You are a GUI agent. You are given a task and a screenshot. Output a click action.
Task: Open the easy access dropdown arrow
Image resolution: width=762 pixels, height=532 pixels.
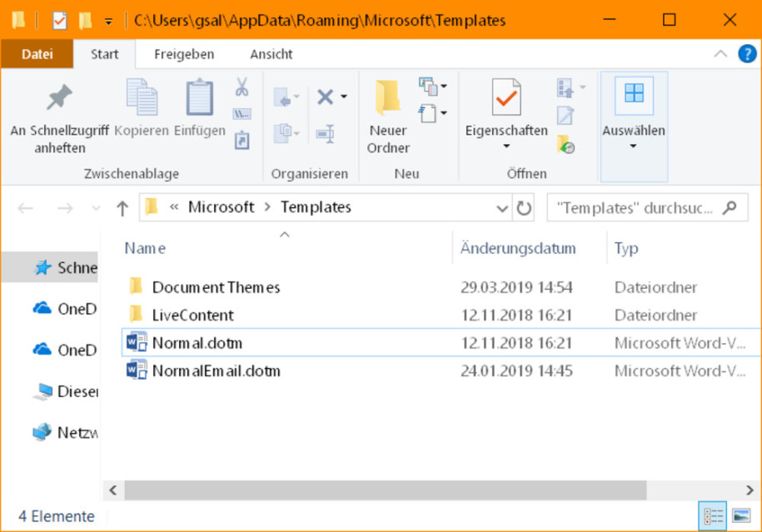444,114
